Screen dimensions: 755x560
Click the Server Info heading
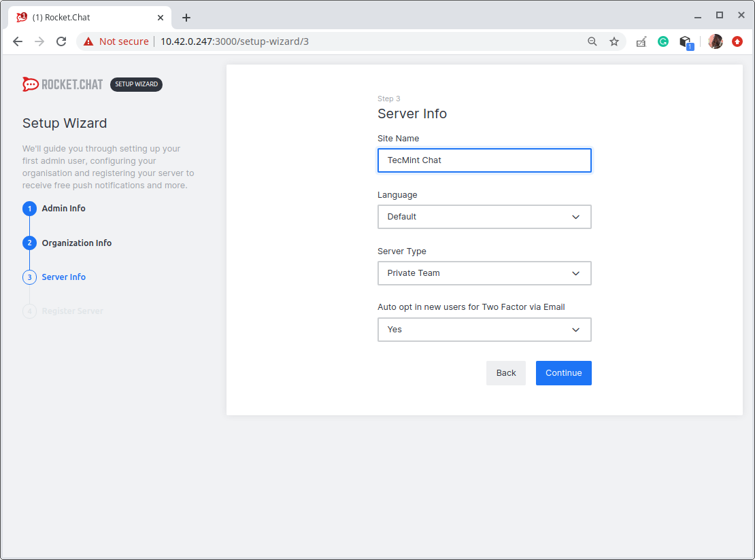(412, 113)
